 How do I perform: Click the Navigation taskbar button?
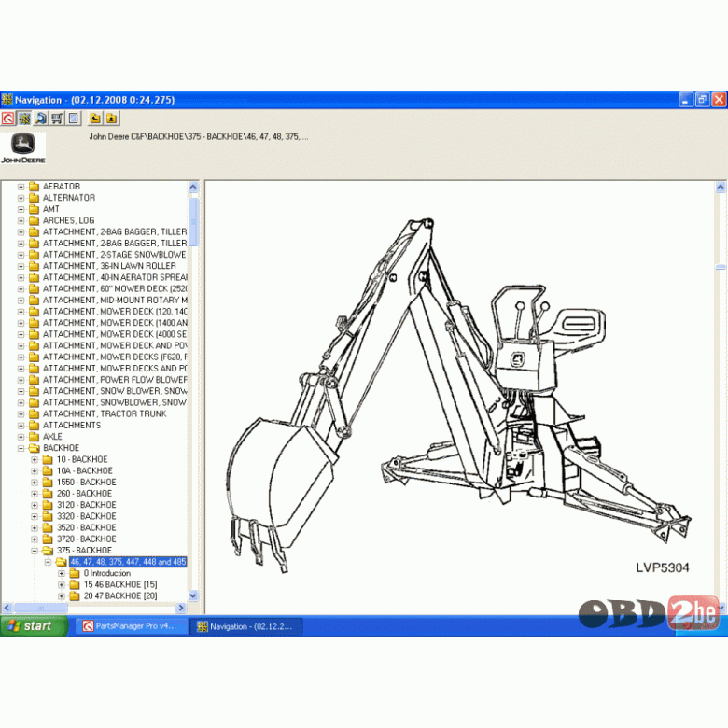click(x=247, y=626)
